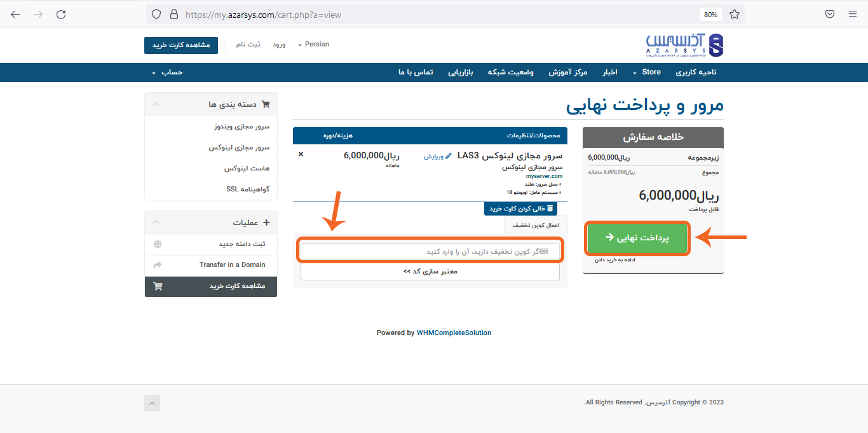Reload the page with the refresh icon
This screenshot has height=433, width=868.
coord(61,14)
